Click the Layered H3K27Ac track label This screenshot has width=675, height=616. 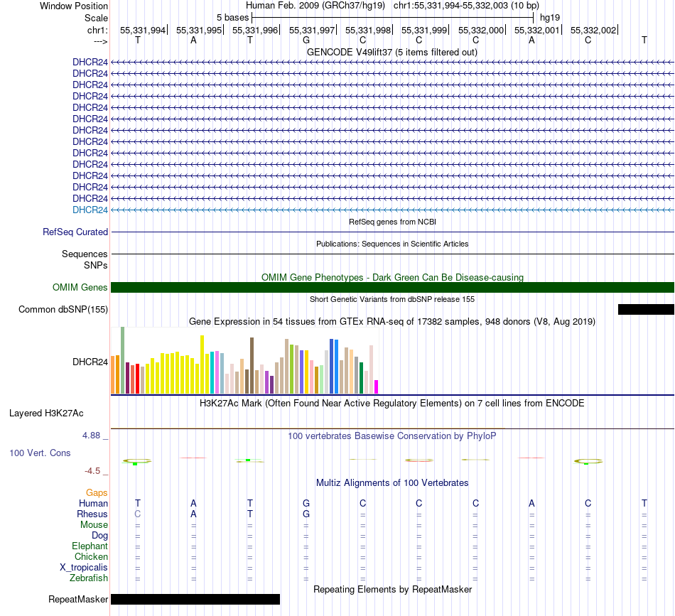click(46, 414)
